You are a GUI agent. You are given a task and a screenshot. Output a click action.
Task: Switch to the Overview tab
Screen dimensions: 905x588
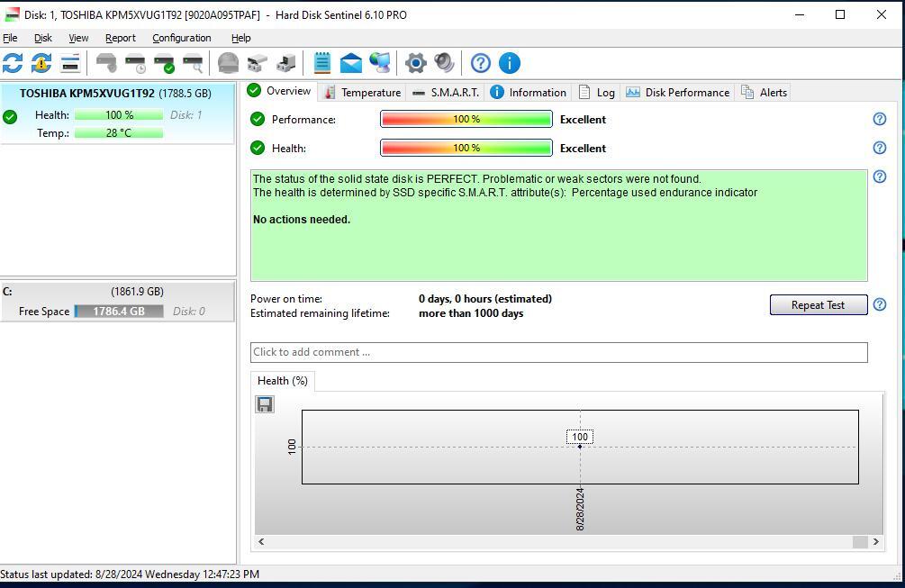(x=279, y=91)
